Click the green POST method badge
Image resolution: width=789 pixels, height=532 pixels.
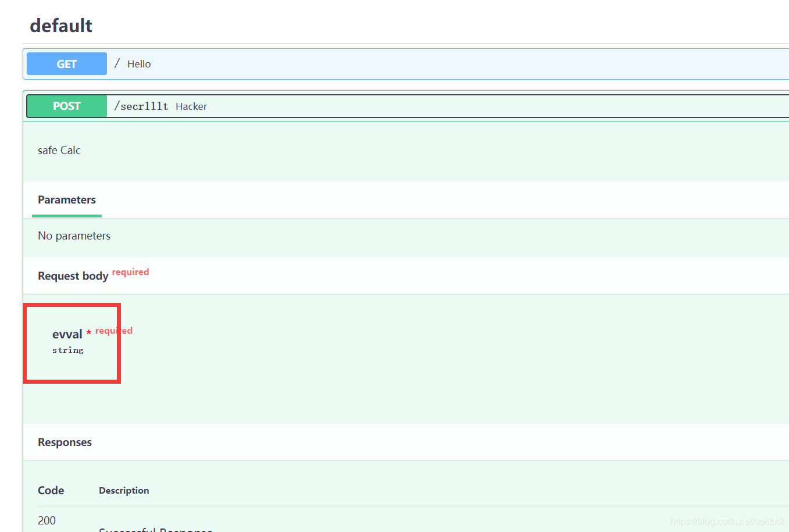click(x=67, y=106)
